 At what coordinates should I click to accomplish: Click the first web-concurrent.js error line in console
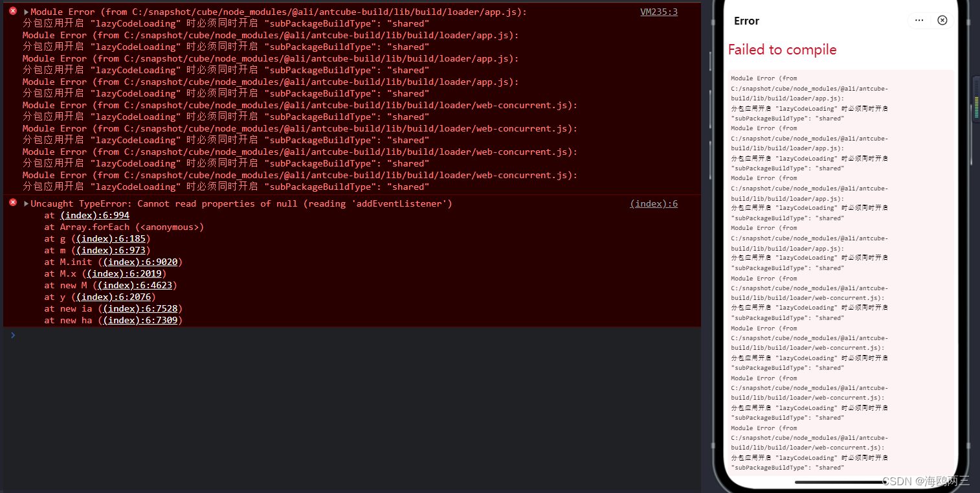(x=300, y=105)
